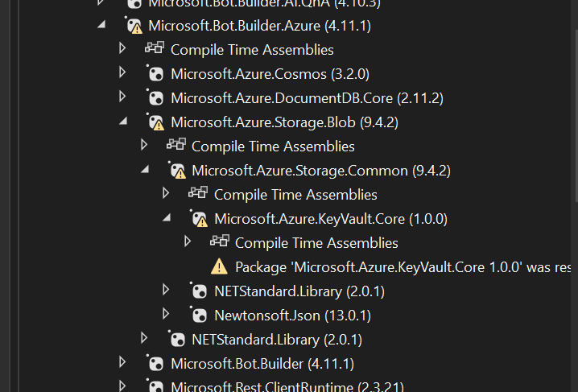578x392 pixels.
Task: Expand the Newtonsoft.Json package node
Action: tap(166, 314)
